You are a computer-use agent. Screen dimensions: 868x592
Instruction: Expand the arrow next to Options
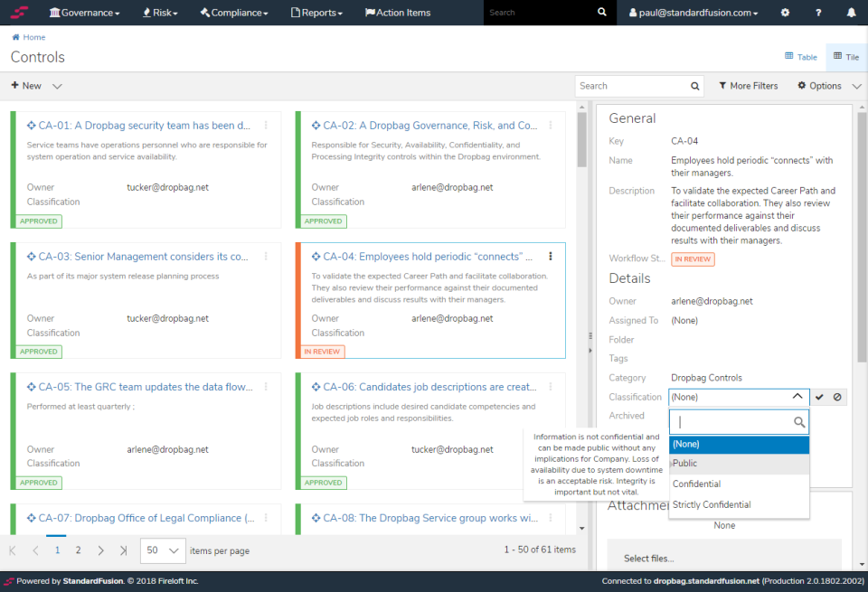click(x=856, y=86)
